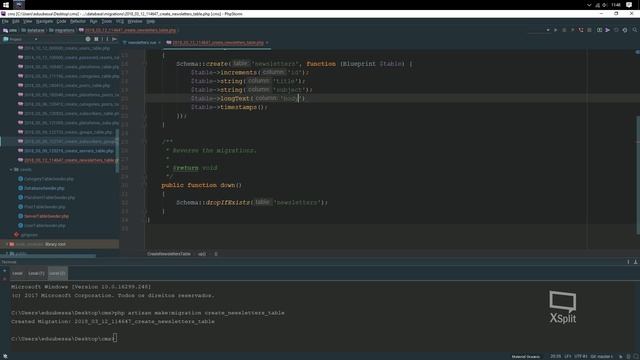This screenshot has width=640, height=360.
Task: Open create_categories_table.php migration file
Action: tap(68, 76)
